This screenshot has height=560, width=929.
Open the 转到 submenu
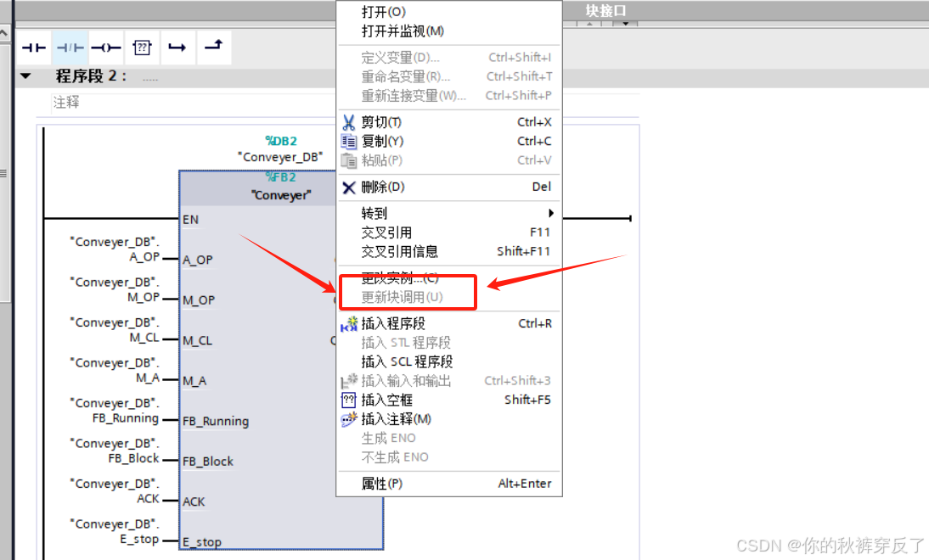pyautogui.click(x=374, y=214)
